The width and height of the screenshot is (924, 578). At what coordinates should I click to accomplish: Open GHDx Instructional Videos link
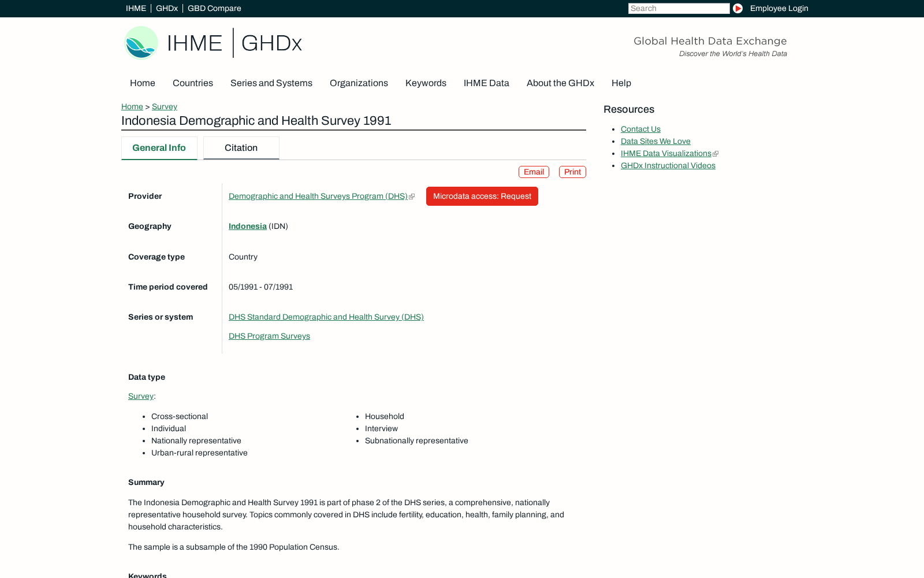pos(668,165)
